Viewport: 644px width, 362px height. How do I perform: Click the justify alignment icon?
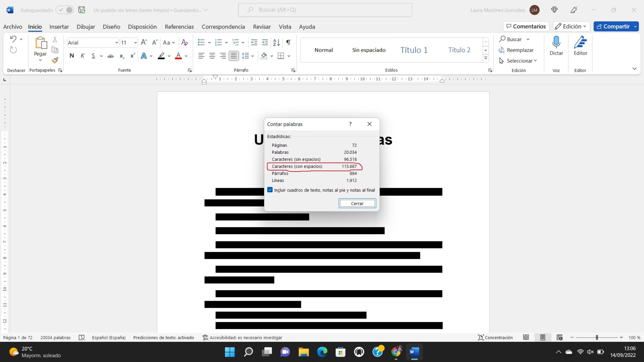pos(234,56)
